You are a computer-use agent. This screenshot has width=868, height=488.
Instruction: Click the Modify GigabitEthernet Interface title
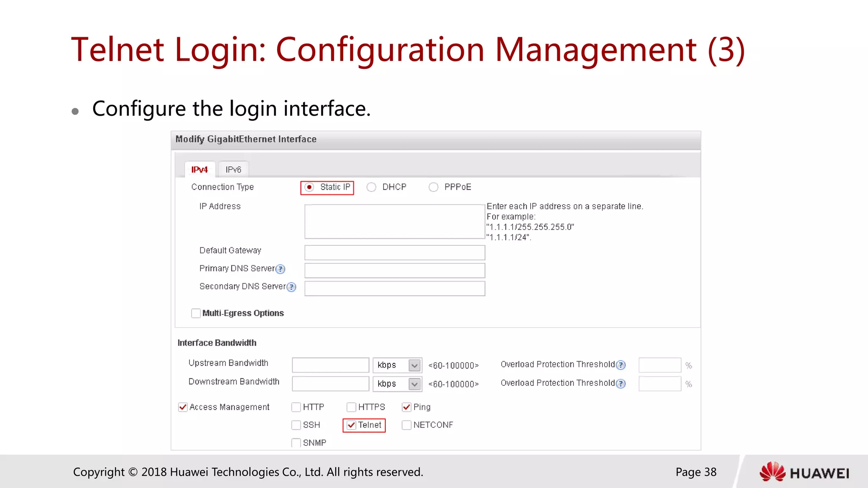(246, 139)
